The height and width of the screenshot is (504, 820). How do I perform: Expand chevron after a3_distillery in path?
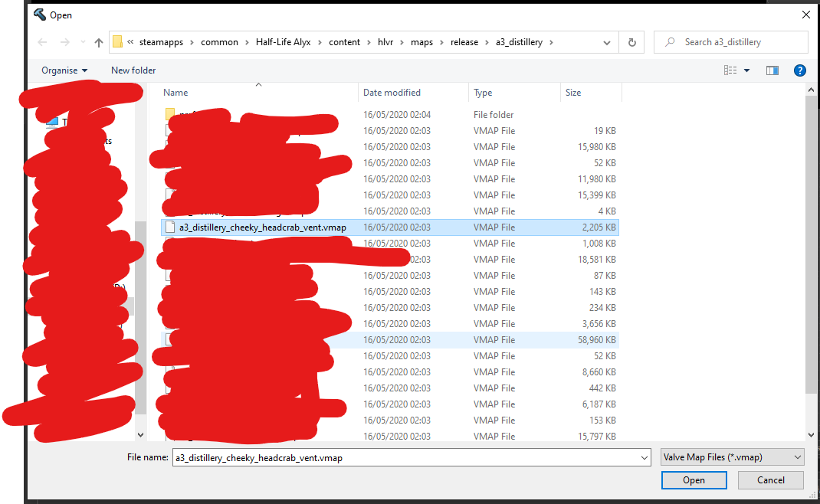point(551,42)
